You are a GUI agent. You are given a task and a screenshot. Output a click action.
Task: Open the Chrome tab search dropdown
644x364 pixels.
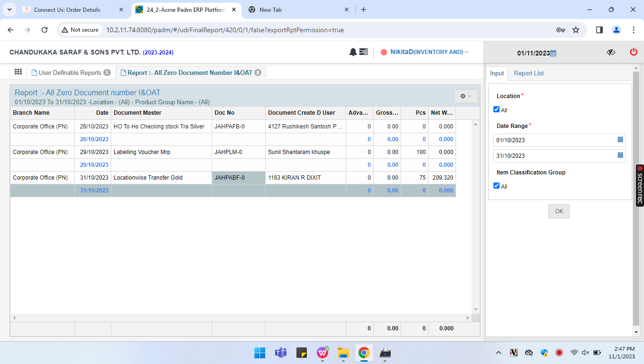[9, 9]
